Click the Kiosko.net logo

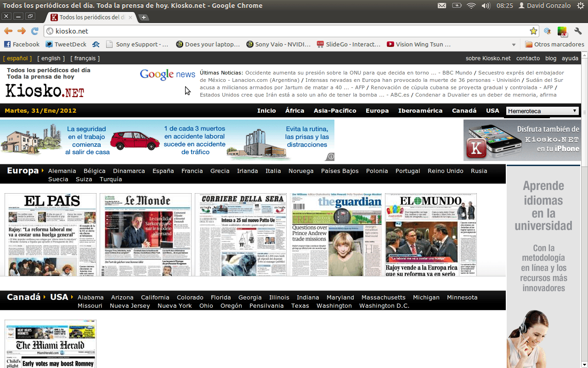pos(45,90)
